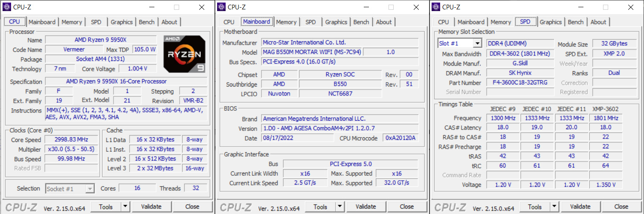Click the Manufacturer field Micro-Star International Co. Ltd.

[340, 42]
